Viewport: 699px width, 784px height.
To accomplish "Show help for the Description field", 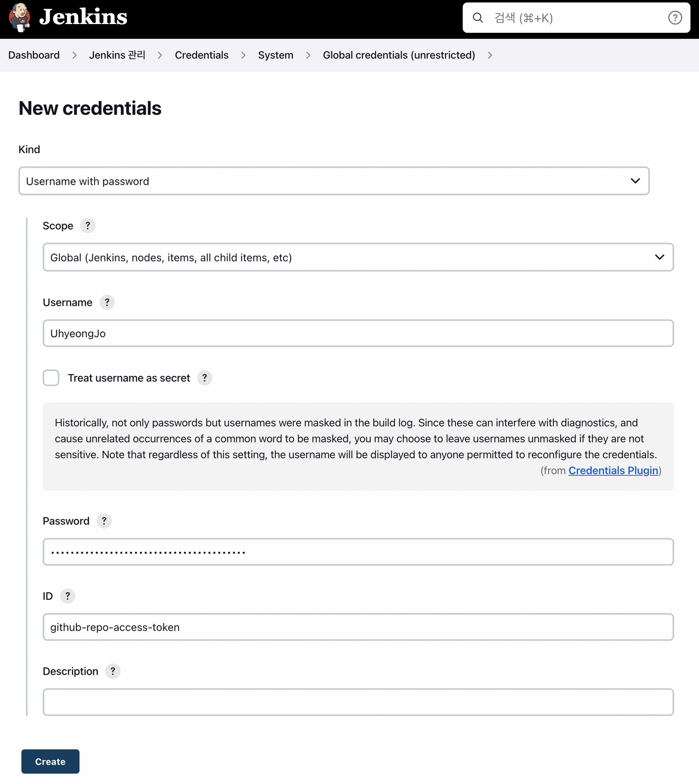I will (113, 671).
